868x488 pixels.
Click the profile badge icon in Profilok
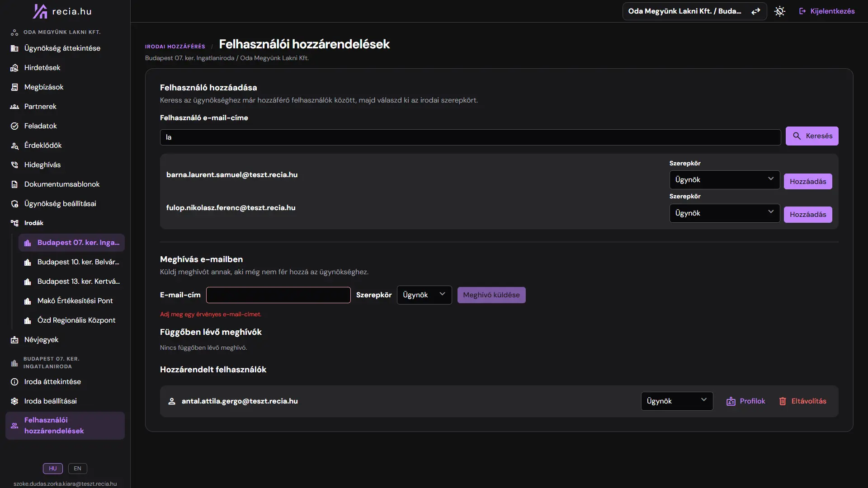(731, 401)
